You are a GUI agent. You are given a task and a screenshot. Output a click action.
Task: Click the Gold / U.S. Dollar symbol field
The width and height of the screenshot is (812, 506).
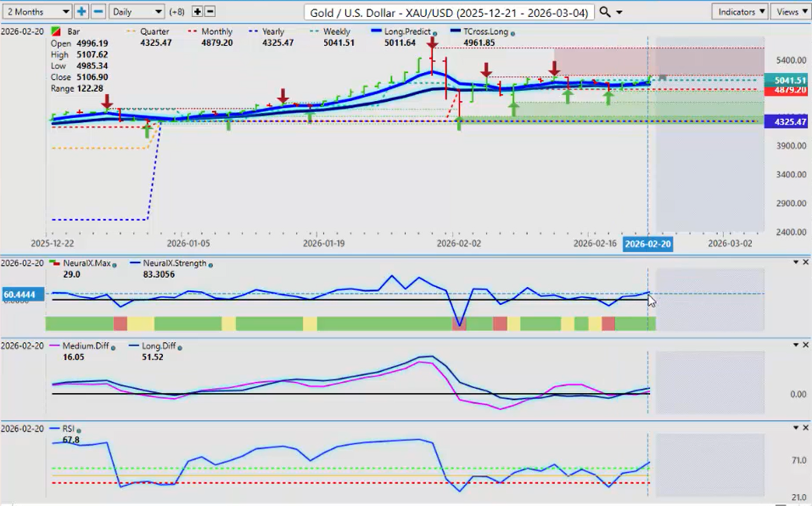tap(448, 13)
